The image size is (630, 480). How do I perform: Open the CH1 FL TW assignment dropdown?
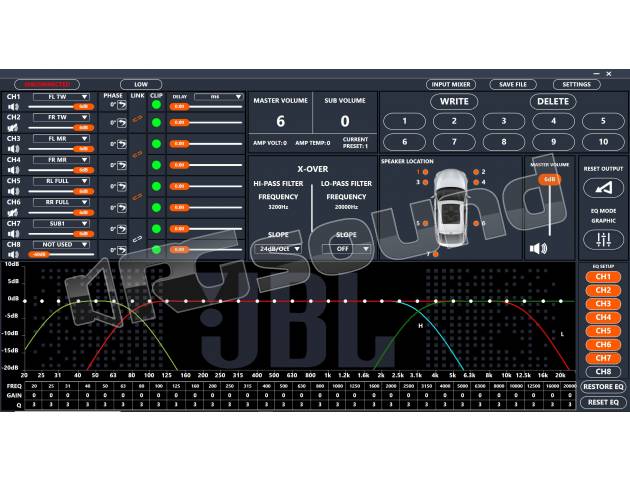(x=61, y=97)
